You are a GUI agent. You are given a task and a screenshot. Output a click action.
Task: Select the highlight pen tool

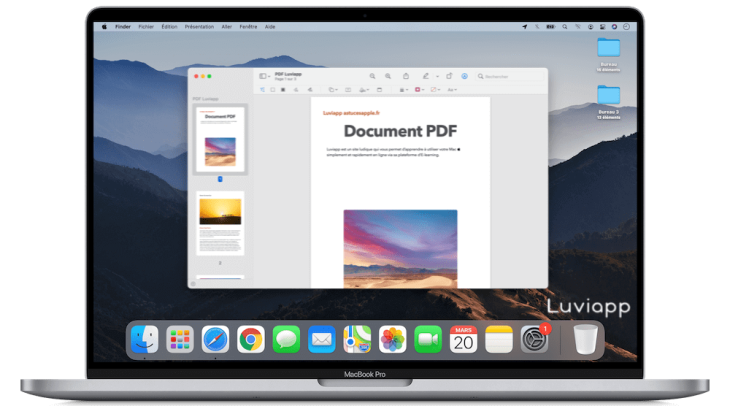[x=425, y=75]
